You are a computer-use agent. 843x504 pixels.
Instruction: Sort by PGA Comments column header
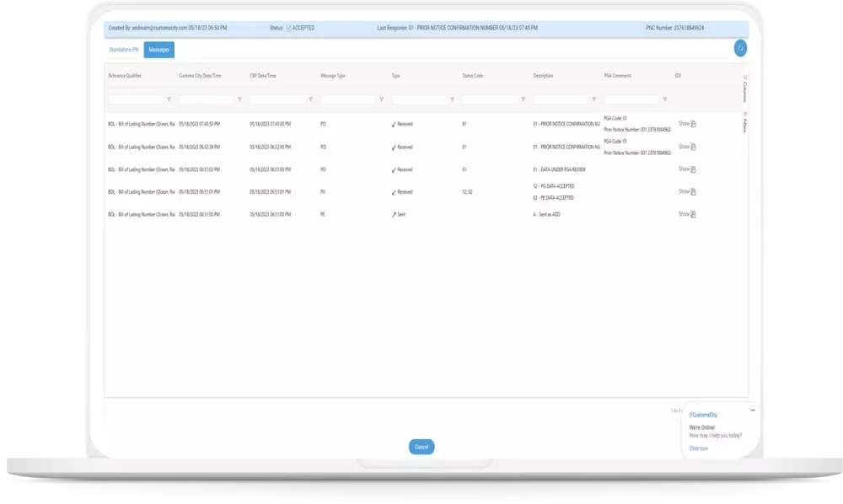[x=618, y=76]
